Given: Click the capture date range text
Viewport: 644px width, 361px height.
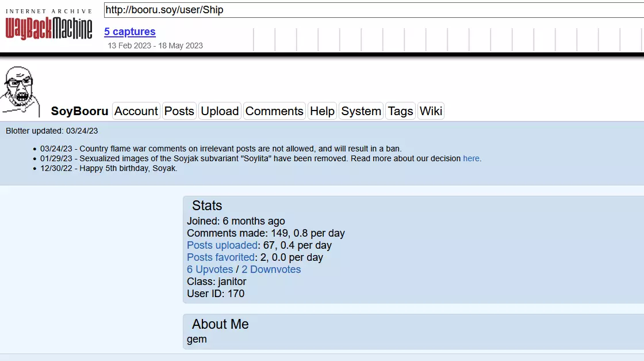Looking at the screenshot, I should 155,45.
